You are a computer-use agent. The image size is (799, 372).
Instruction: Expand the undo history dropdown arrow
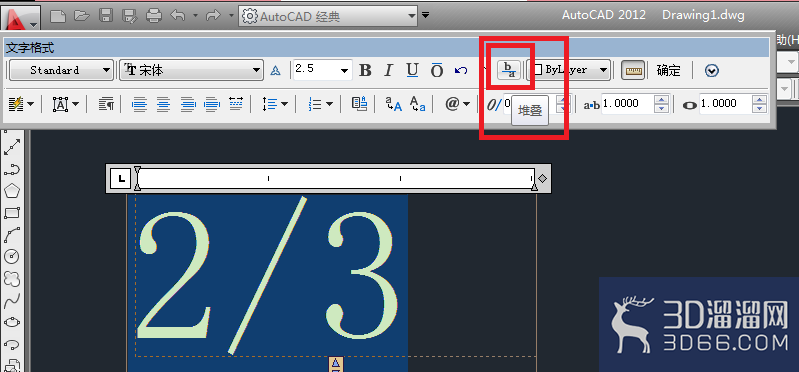pos(196,16)
